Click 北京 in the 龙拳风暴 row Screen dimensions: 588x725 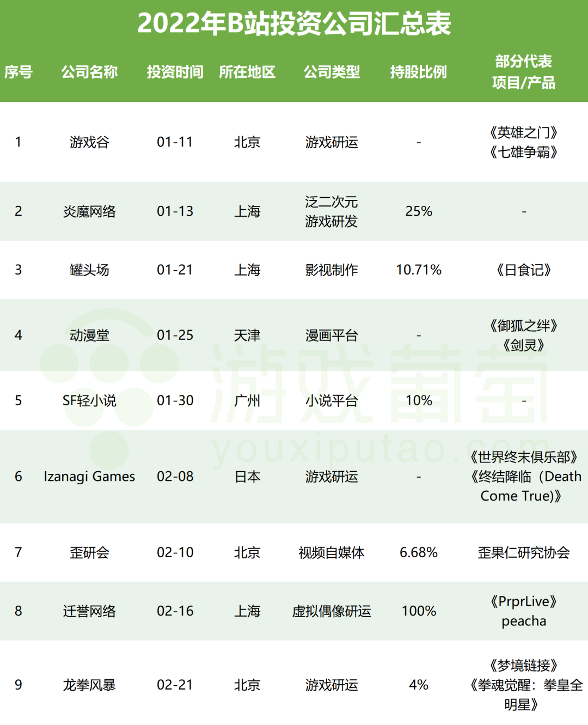click(247, 685)
